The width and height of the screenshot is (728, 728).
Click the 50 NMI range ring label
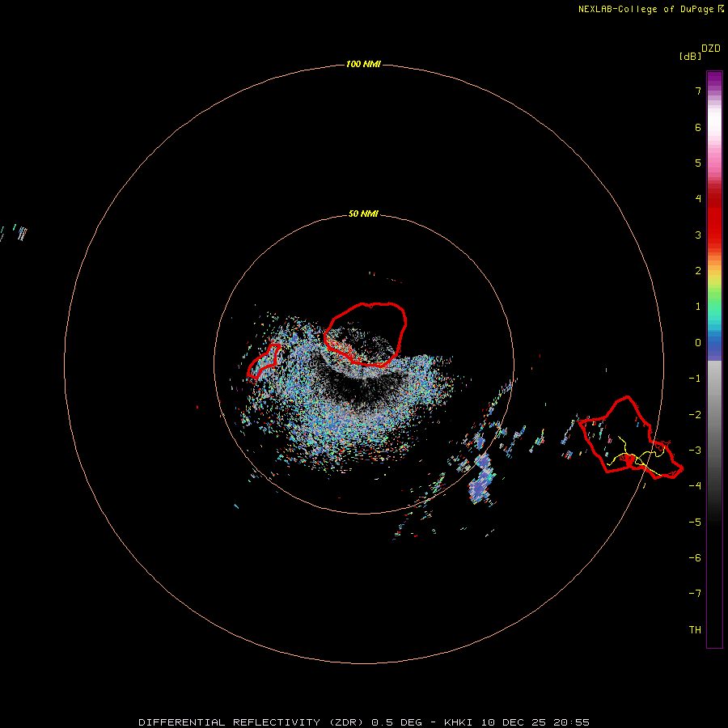coord(363,214)
